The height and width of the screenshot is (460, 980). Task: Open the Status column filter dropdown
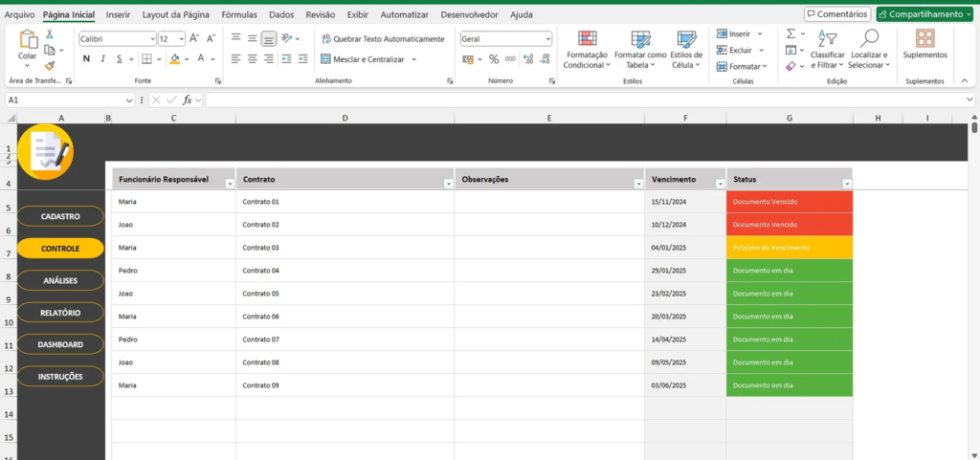click(846, 184)
